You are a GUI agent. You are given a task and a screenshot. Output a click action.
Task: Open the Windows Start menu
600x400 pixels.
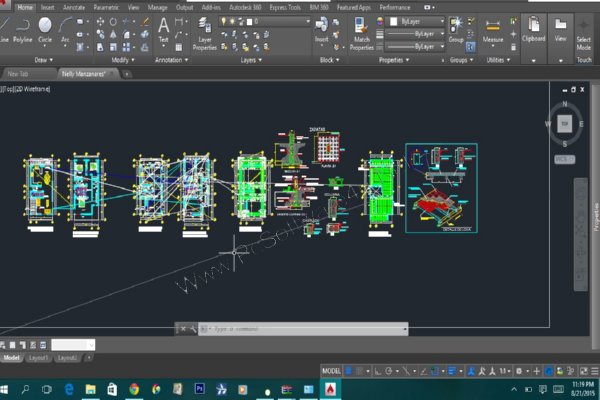4,389
